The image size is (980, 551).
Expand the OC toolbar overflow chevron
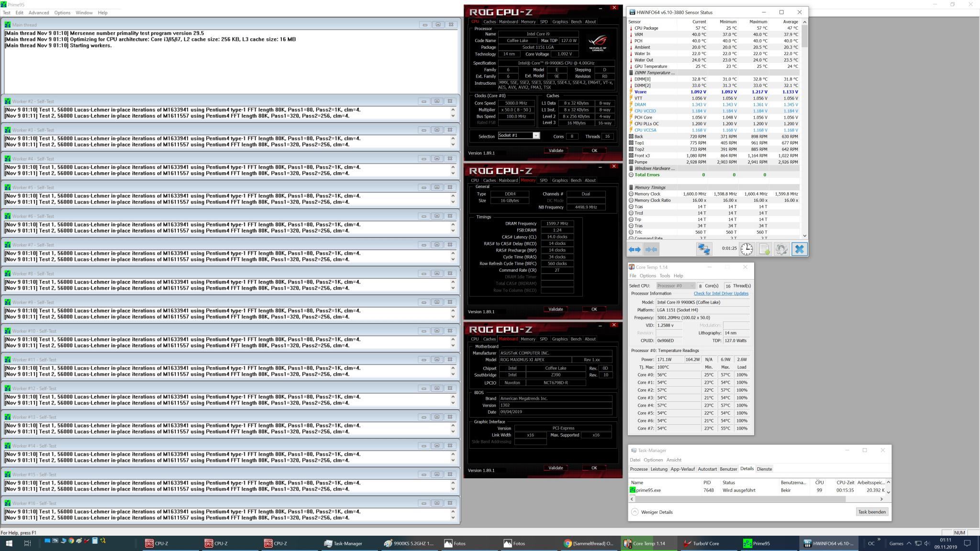click(x=879, y=540)
